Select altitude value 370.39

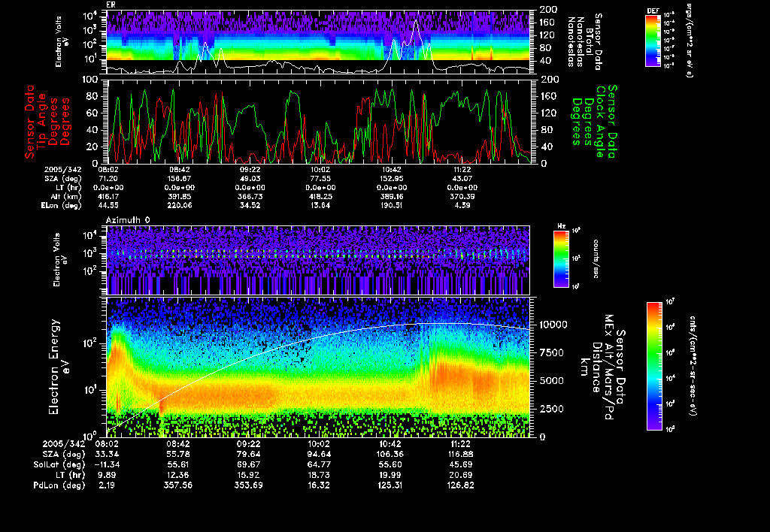462,196
